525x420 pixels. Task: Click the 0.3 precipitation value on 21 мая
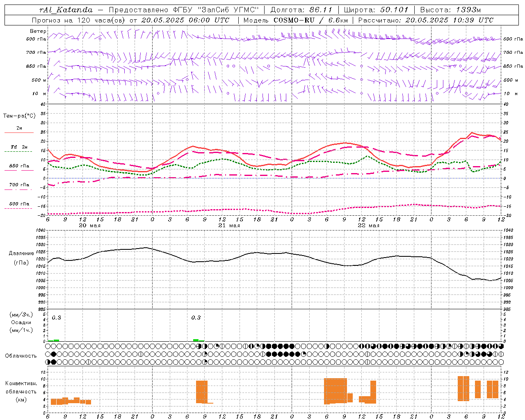point(196,317)
